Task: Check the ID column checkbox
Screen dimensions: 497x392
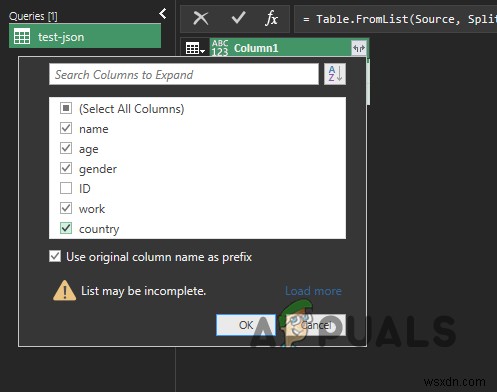Action: click(66, 188)
